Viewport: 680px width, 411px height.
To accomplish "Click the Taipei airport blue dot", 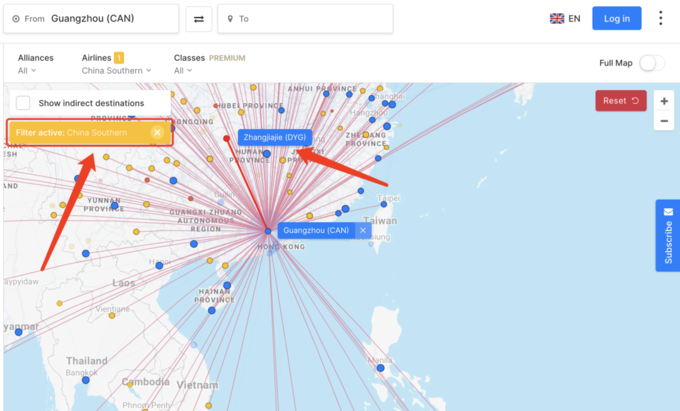I will pos(384,204).
